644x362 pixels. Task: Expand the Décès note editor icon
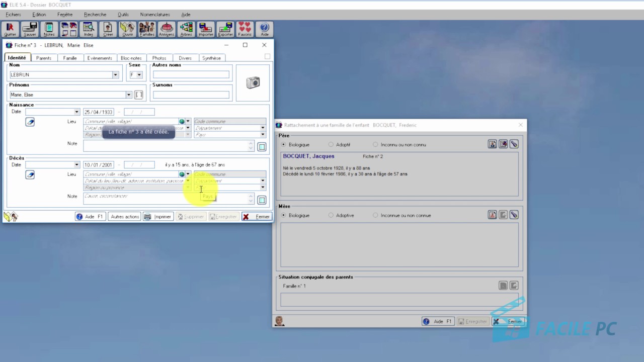click(x=262, y=200)
